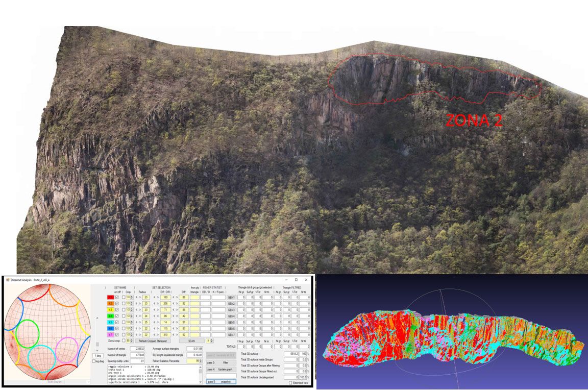Take a pass 5 snapshot

pos(220,381)
